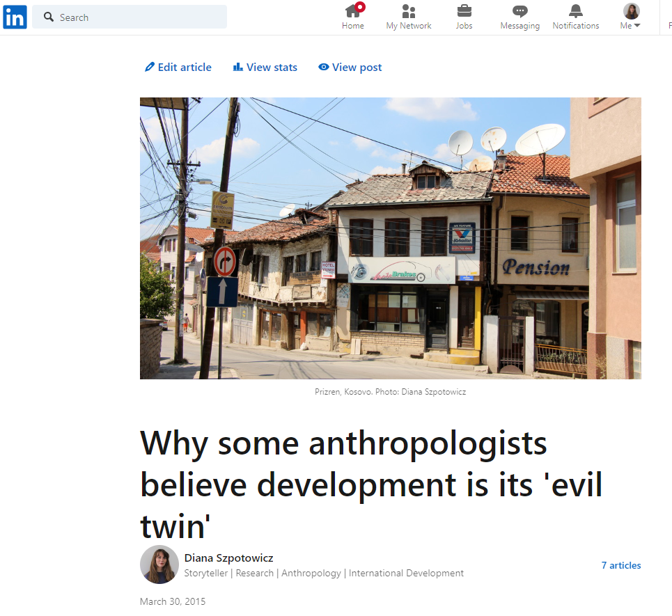
Task: Click the Messaging label in navigation
Action: 520,26
